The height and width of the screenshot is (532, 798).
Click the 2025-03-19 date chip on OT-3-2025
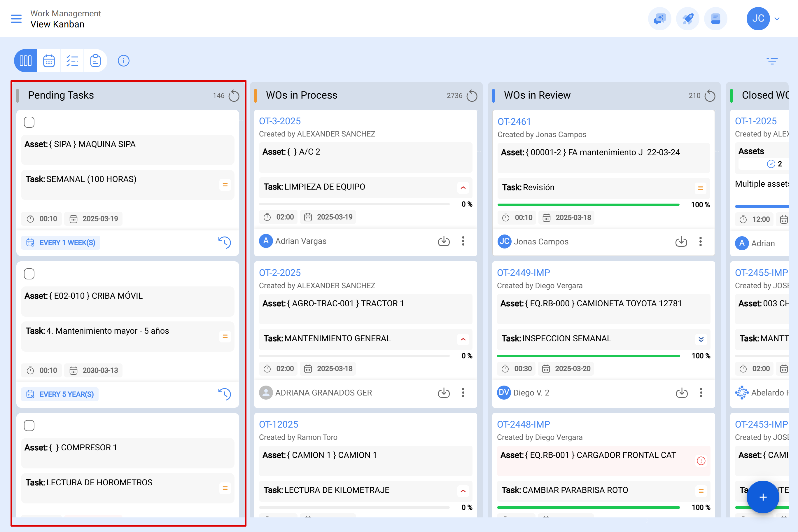(x=328, y=217)
